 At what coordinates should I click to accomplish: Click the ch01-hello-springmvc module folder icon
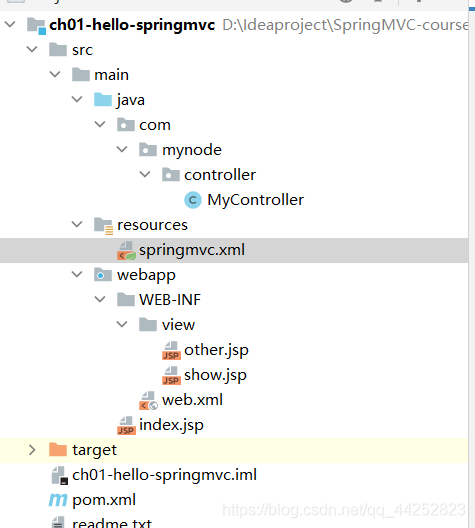point(36,26)
